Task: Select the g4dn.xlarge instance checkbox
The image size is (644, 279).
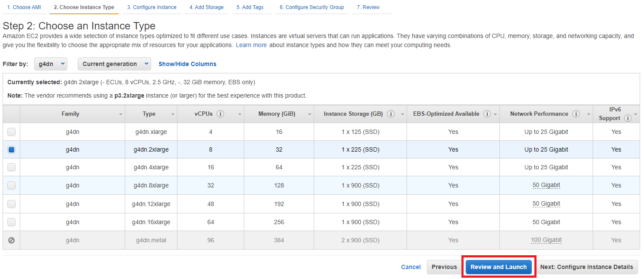Action: point(11,132)
